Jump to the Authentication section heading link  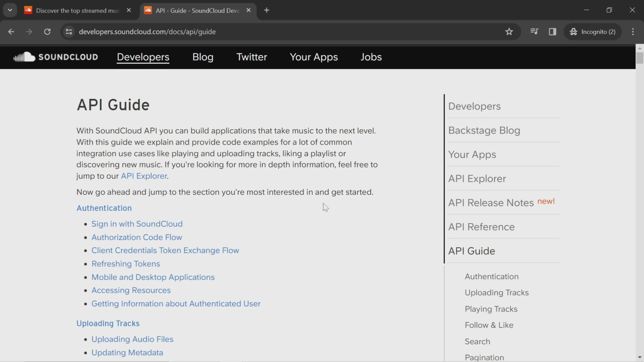tap(104, 208)
